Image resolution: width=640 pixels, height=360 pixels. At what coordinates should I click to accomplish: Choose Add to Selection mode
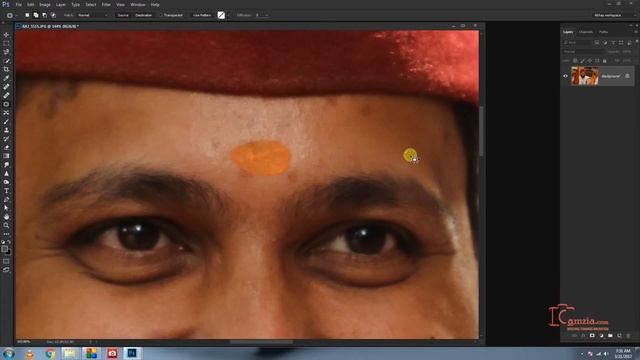[36, 15]
